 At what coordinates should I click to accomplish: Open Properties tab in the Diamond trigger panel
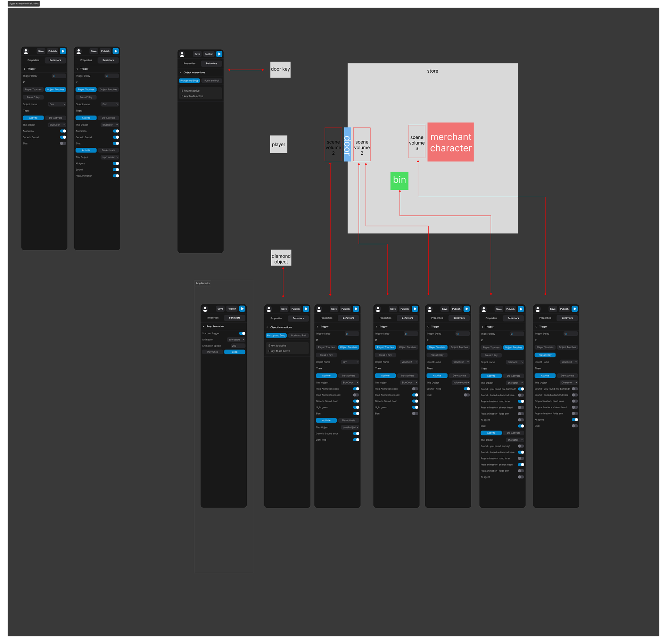(x=491, y=318)
